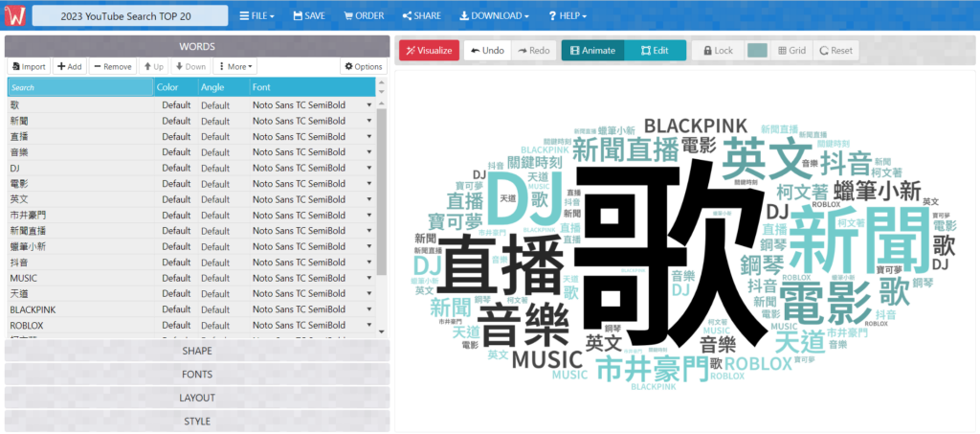Select the word row '市井豪門'
980x434 pixels.
191,216
